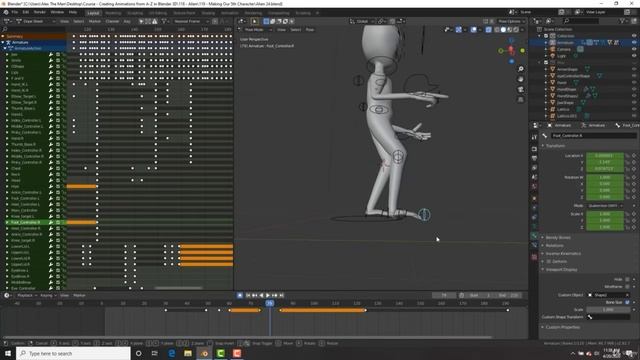640x360 pixels.
Task: Toggle visibility of Collection in outliner
Action: pyautogui.click(x=634, y=36)
